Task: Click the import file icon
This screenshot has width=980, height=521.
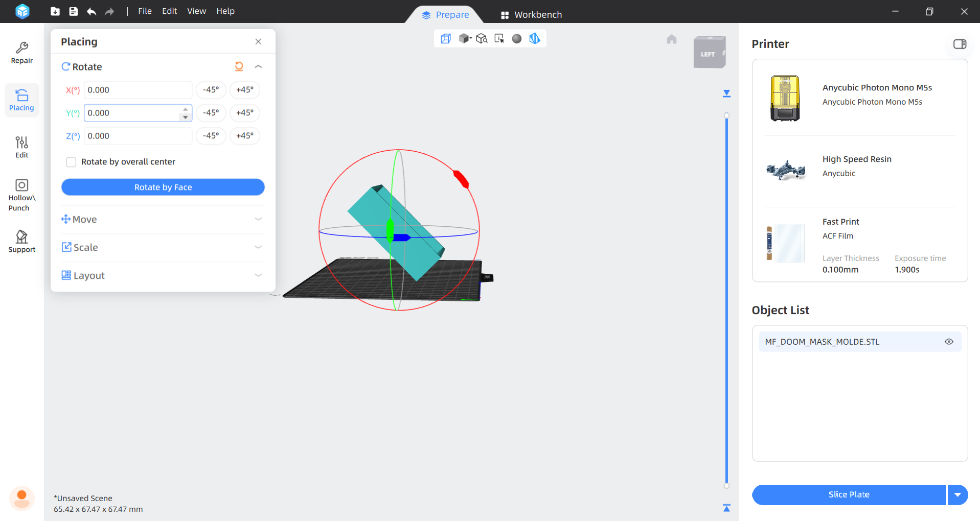Action: pos(55,11)
